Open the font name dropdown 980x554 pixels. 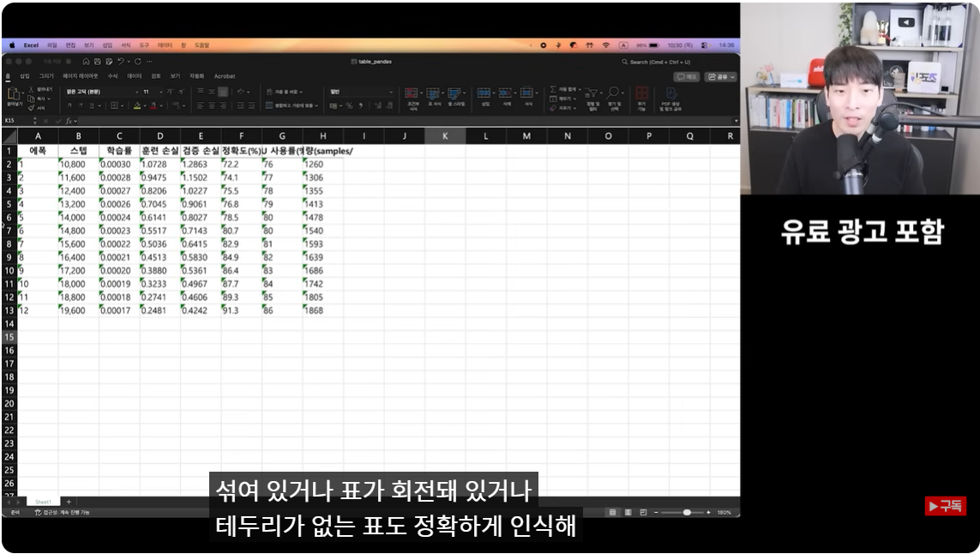137,92
